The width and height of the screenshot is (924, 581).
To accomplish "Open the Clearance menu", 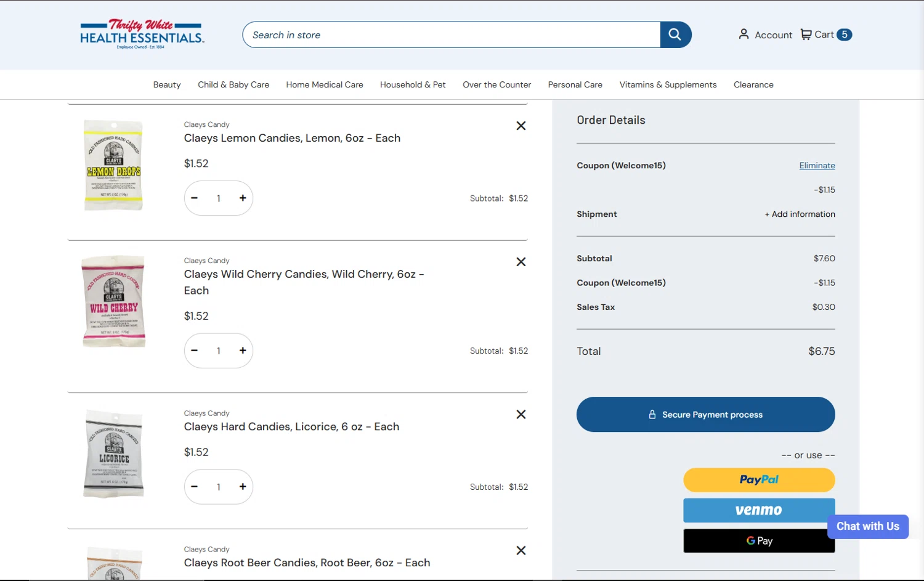I will click(x=753, y=84).
